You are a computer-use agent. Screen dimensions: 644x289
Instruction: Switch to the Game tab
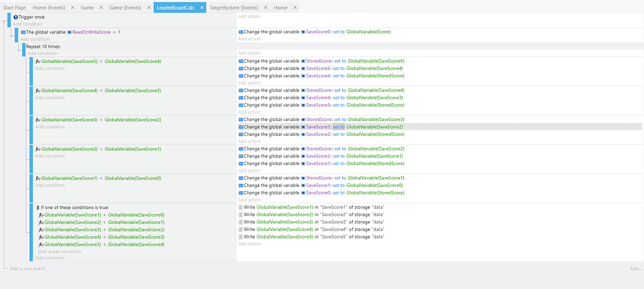coord(87,8)
